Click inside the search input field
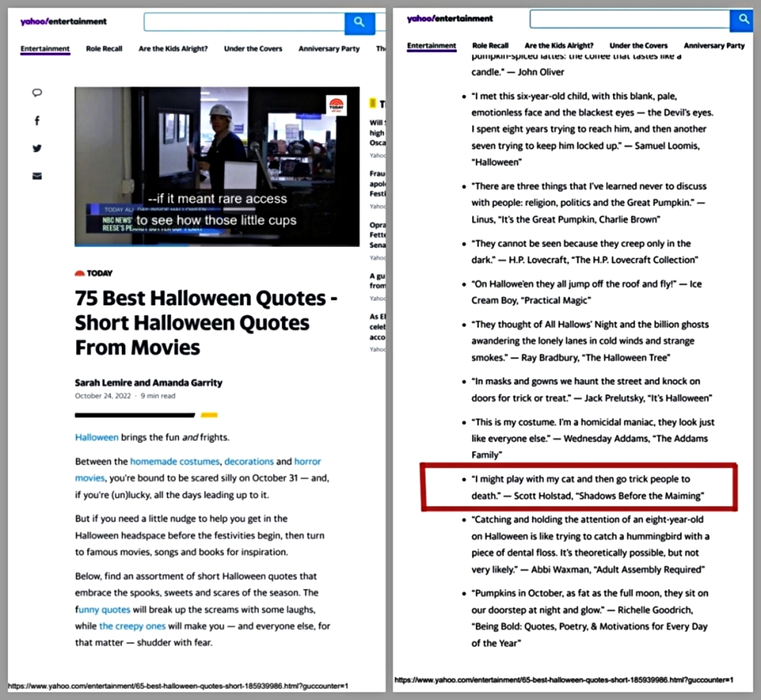Viewport: 761px width, 700px height. click(244, 21)
